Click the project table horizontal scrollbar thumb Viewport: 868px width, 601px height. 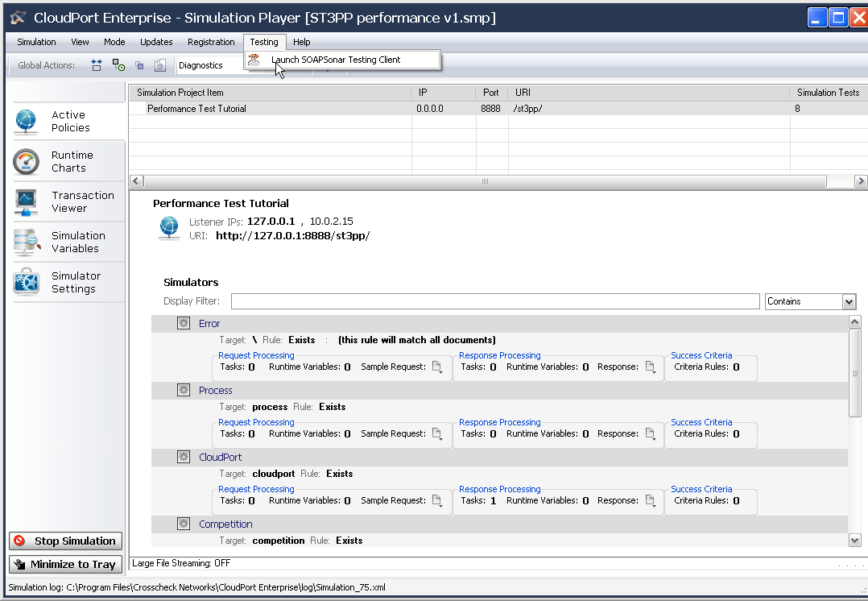click(x=485, y=181)
